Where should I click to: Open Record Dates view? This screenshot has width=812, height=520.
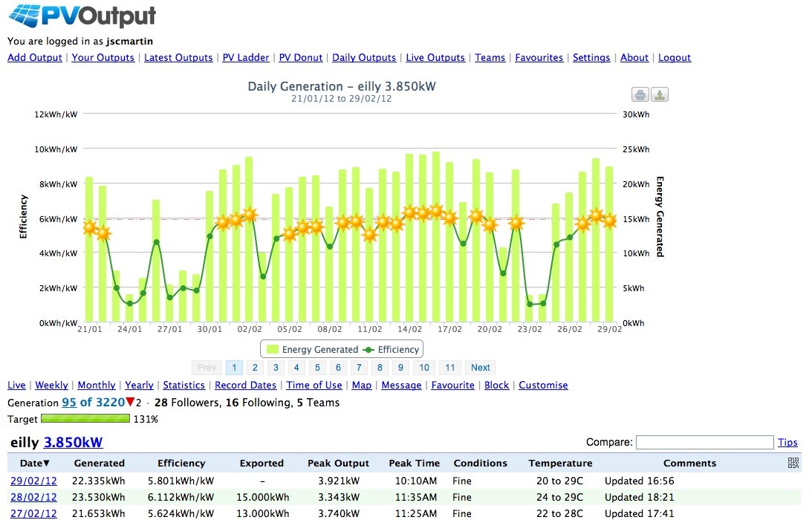245,385
